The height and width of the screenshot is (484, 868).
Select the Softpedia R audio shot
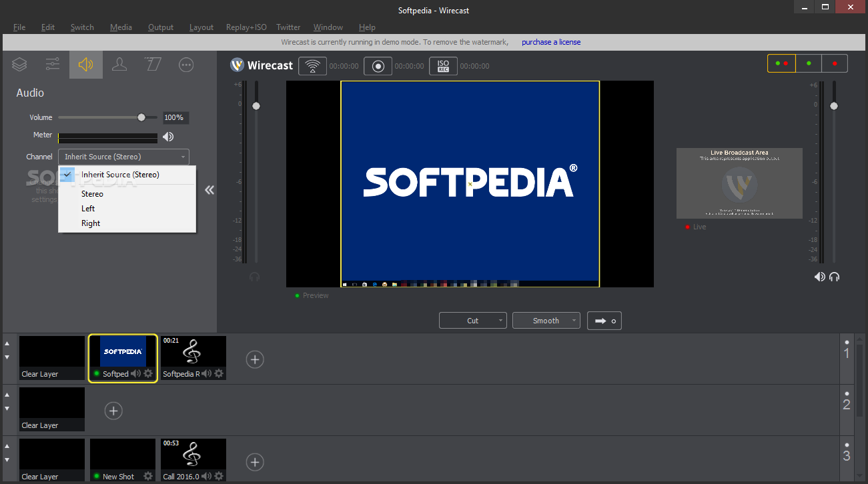pos(193,358)
